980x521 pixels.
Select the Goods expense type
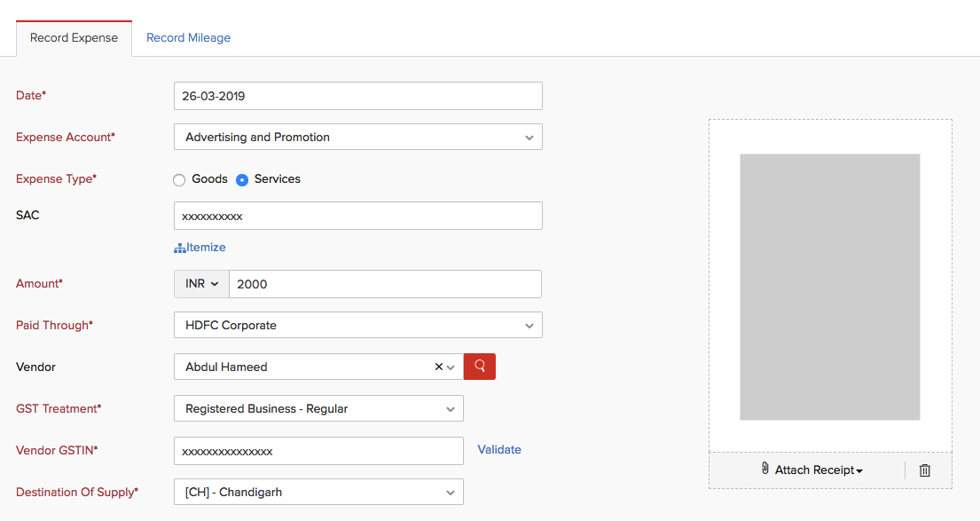[180, 179]
